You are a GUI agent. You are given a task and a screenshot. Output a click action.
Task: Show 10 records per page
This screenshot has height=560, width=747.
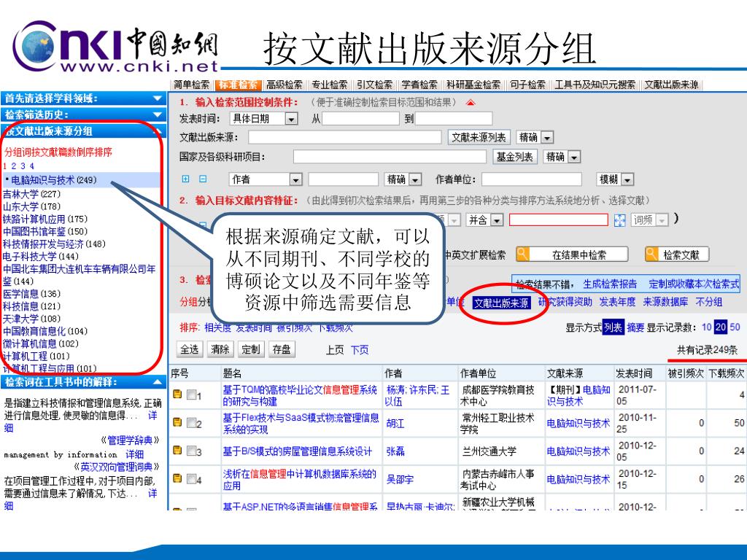pyautogui.click(x=706, y=327)
